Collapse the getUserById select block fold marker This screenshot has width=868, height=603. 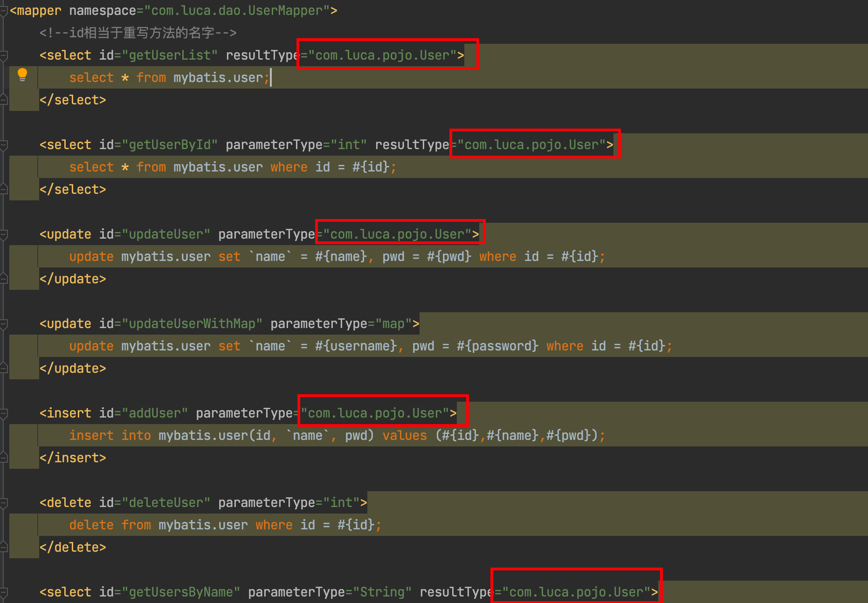click(x=4, y=145)
